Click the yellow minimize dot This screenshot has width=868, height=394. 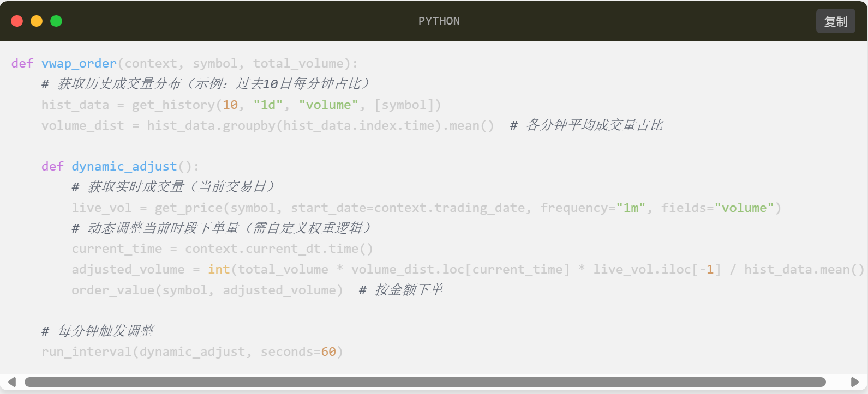(x=37, y=21)
